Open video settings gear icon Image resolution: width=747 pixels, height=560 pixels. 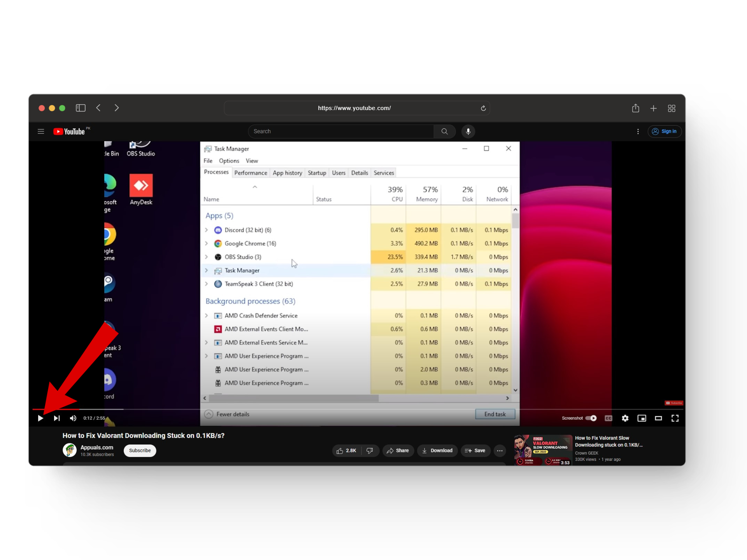click(625, 418)
